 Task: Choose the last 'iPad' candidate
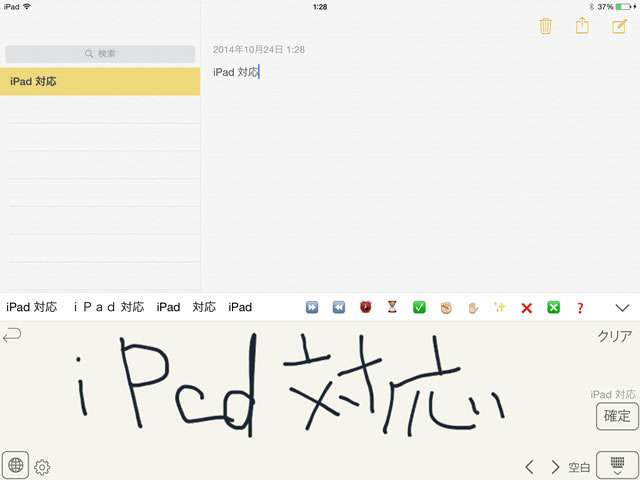click(240, 307)
